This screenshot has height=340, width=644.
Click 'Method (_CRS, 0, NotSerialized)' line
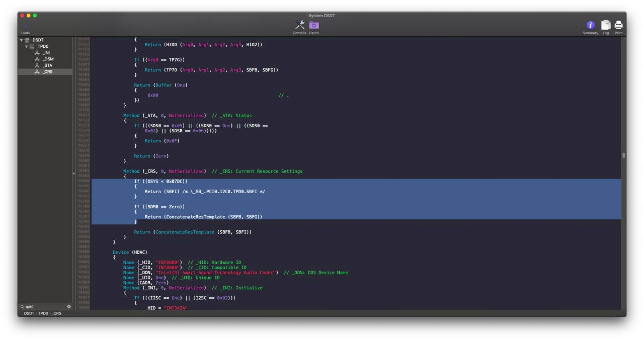tap(213, 171)
